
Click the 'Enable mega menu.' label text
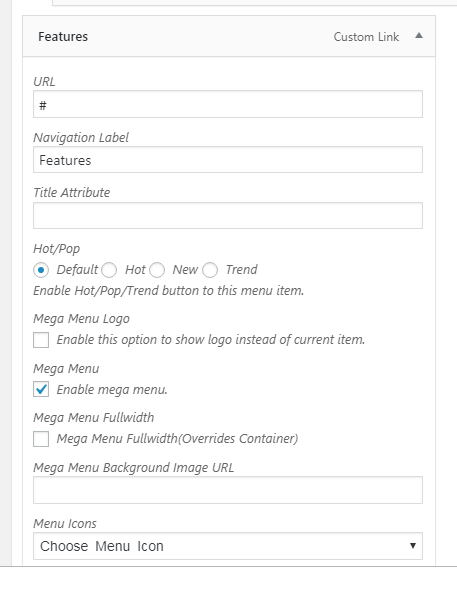coord(112,390)
